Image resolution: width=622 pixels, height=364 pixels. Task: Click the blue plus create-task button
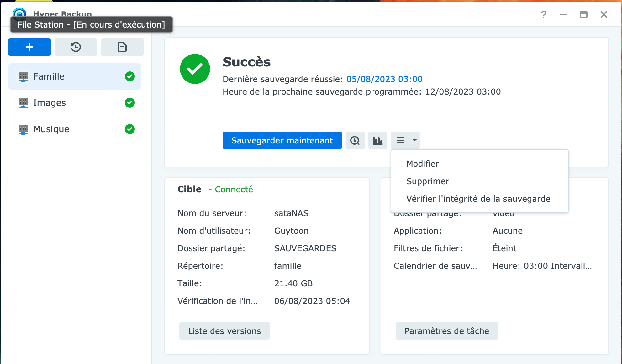pyautogui.click(x=29, y=47)
